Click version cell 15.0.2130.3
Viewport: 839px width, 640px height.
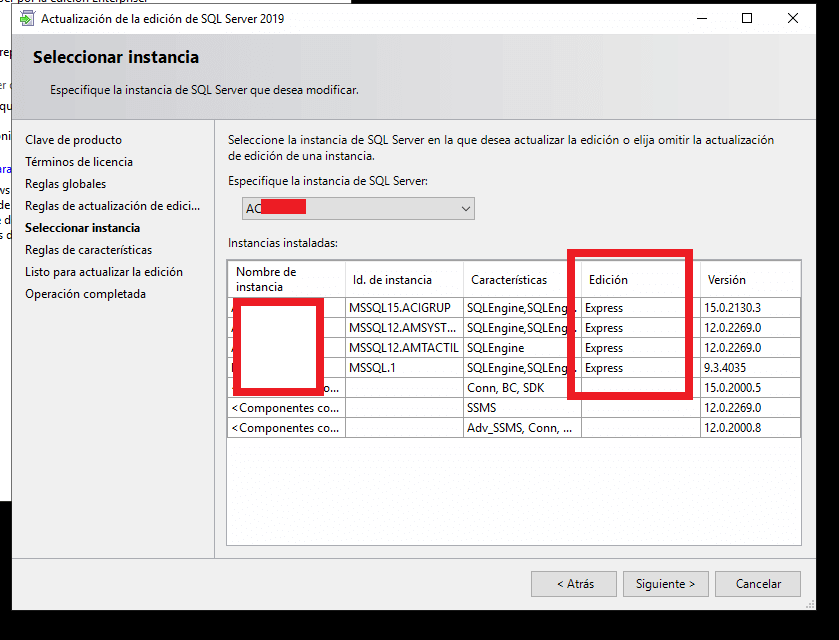coord(751,308)
